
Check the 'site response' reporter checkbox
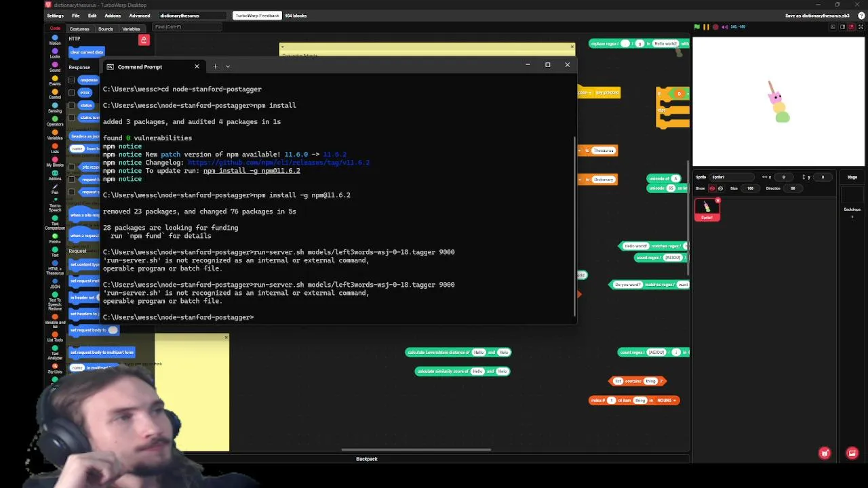(72, 167)
